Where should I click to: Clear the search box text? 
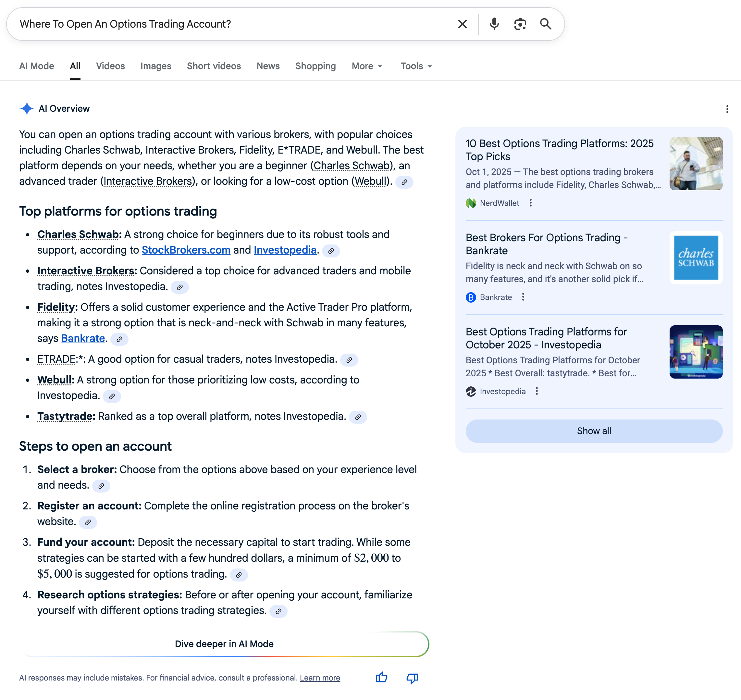tap(462, 24)
